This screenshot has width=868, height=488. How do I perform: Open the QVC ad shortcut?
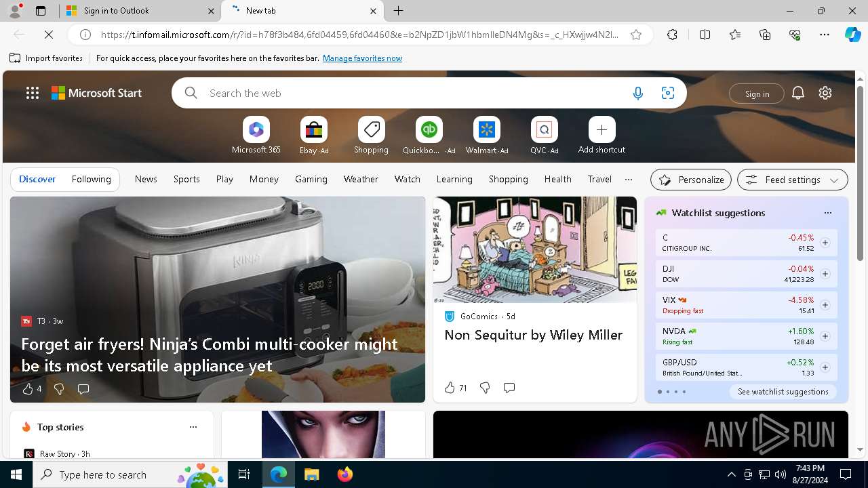544,136
